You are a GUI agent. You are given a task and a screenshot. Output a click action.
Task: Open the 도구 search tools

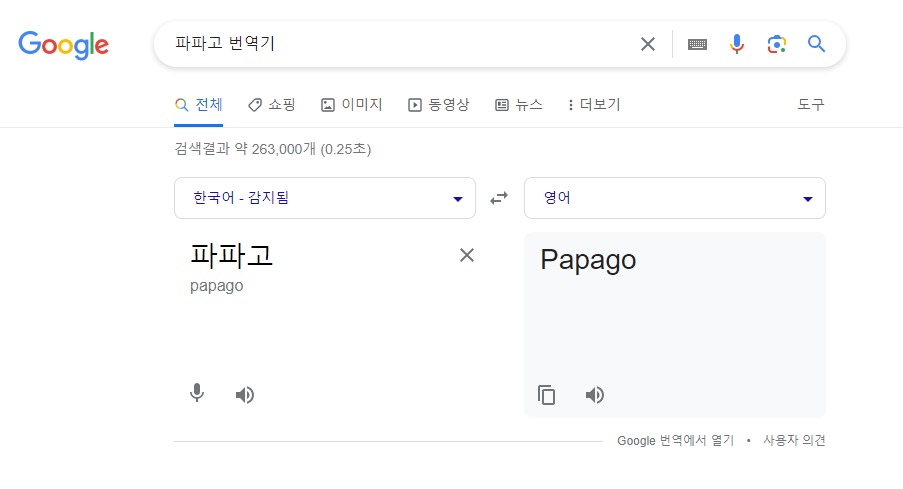pyautogui.click(x=810, y=104)
